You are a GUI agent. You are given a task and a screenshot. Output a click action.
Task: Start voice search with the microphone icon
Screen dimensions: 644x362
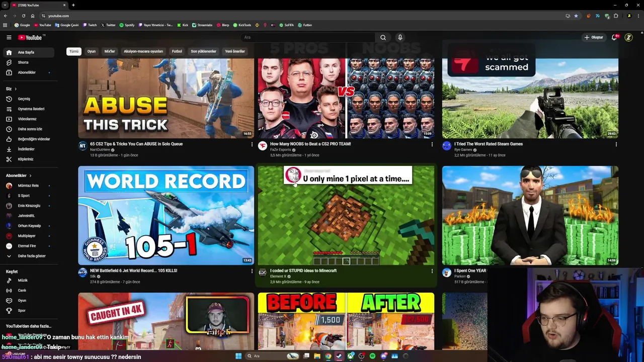(400, 37)
